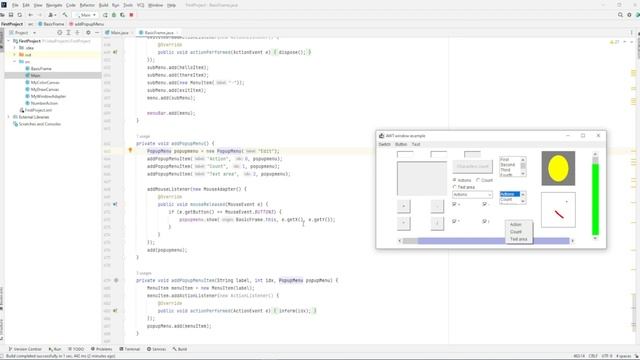Click the drawing canvas with red line

pyautogui.click(x=558, y=210)
